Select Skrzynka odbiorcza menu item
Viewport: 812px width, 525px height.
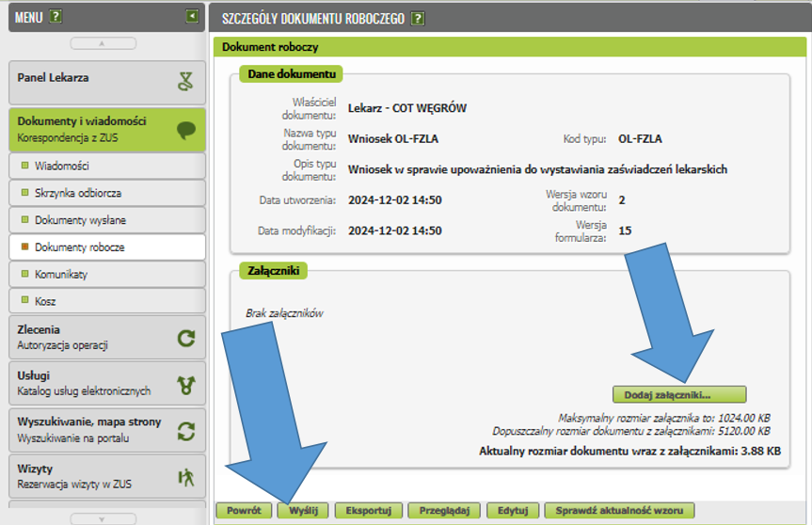click(78, 193)
